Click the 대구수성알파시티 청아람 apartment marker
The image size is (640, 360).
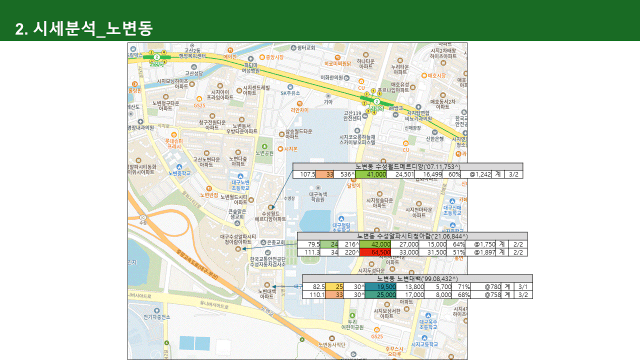pos(238,249)
